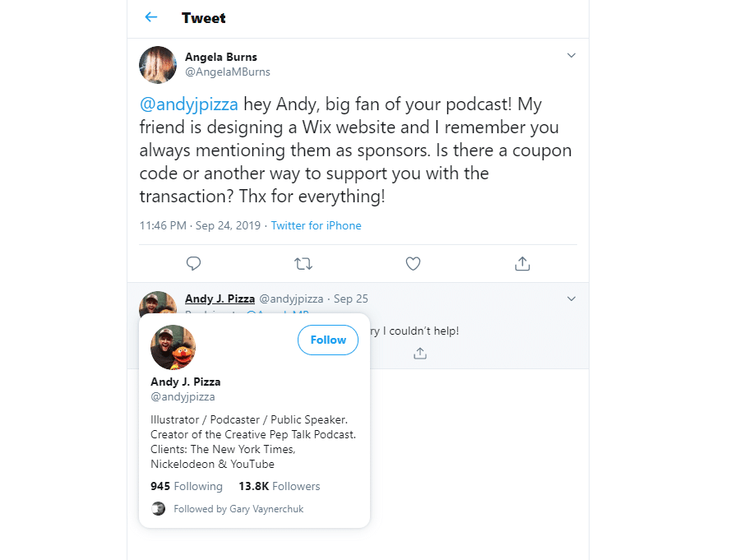Open Andy J. Pizza's avatar in hover card

[173, 348]
